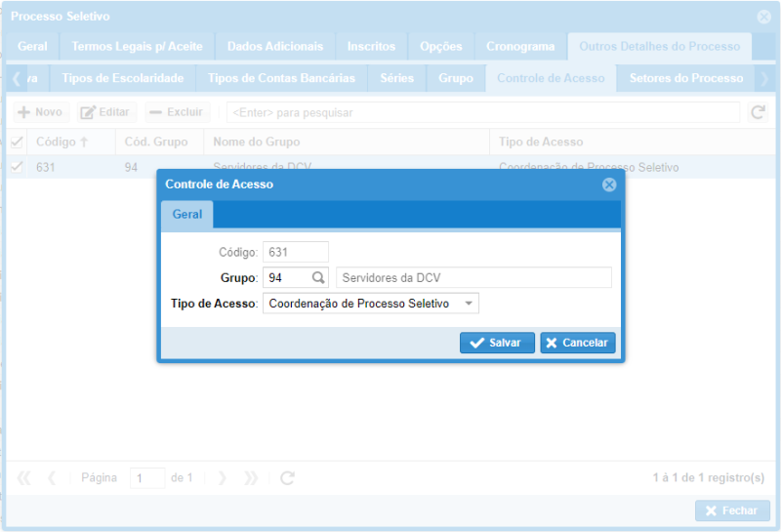Image resolution: width=781 pixels, height=532 pixels.
Task: Click the magnifier icon in Grupo field
Action: tap(318, 278)
